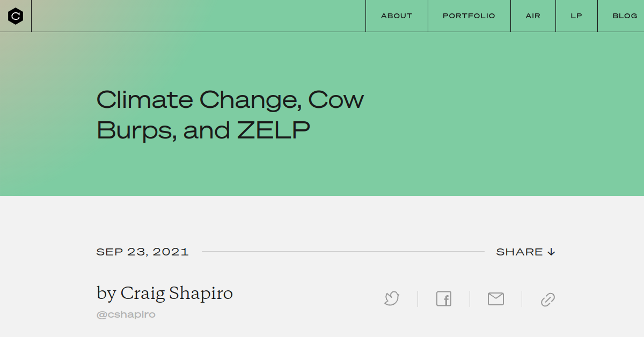Viewport: 644px width, 337px height.
Task: Click the chain link icon
Action: (547, 299)
